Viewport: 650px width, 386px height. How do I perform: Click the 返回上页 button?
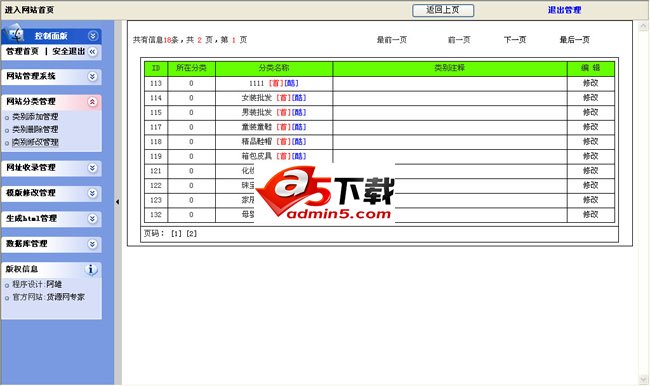[443, 10]
